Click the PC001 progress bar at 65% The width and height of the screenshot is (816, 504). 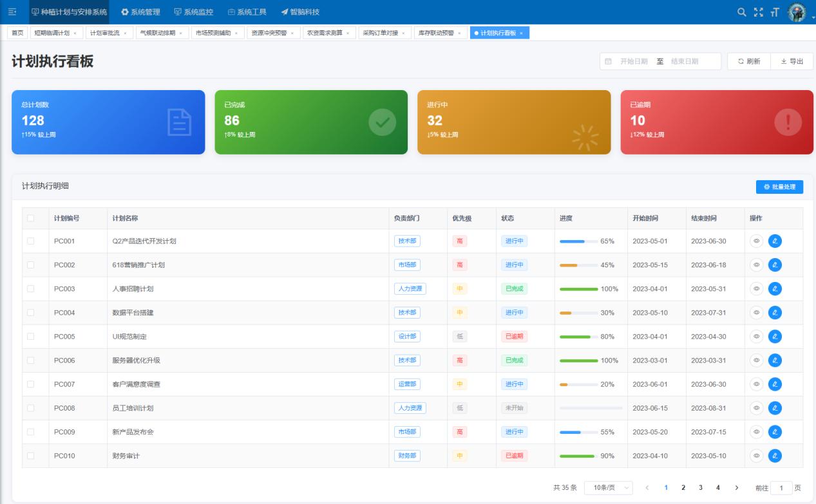tap(578, 241)
